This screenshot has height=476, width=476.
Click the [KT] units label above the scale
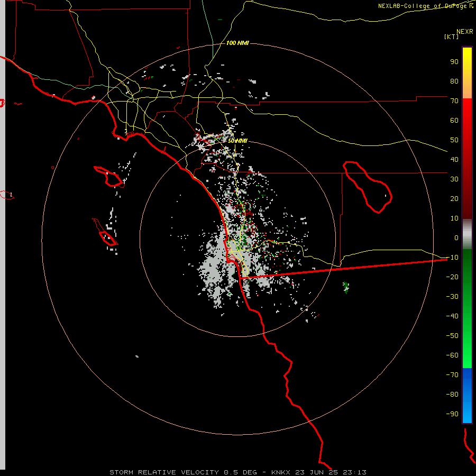451,36
